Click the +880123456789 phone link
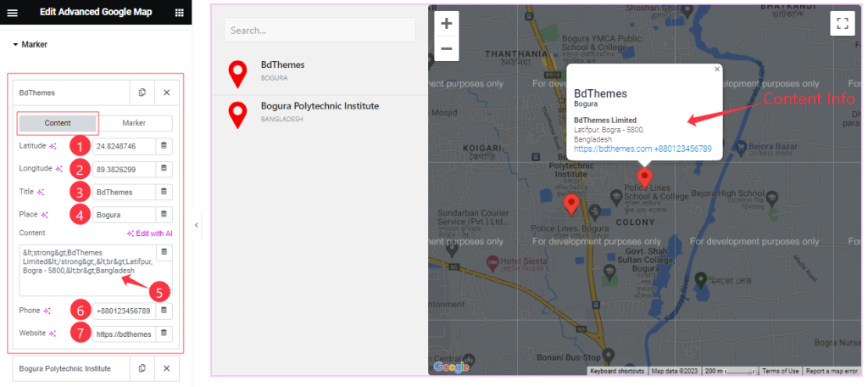The image size is (868, 387). (682, 149)
